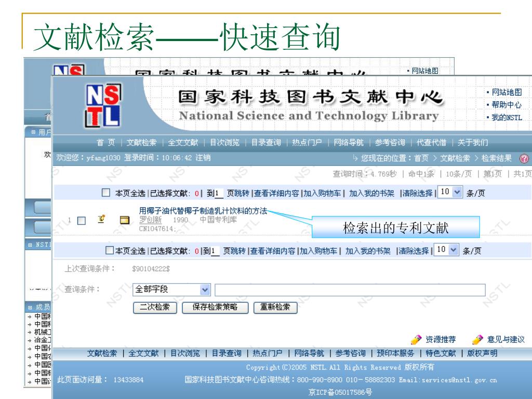This screenshot has height=399, width=532.
Task: Click top toolbar 页跳转 link
Action: coord(238,193)
